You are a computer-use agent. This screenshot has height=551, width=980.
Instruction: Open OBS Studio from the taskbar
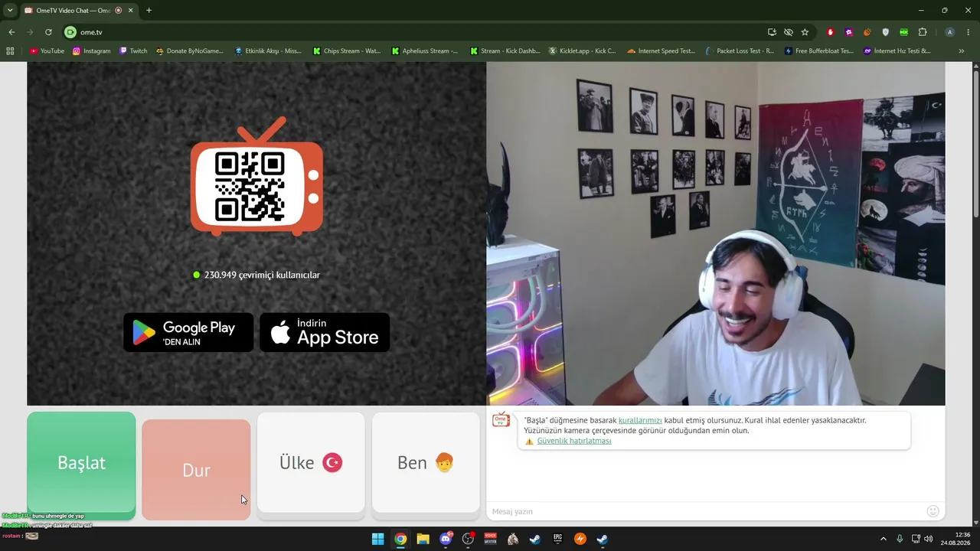coord(468,539)
